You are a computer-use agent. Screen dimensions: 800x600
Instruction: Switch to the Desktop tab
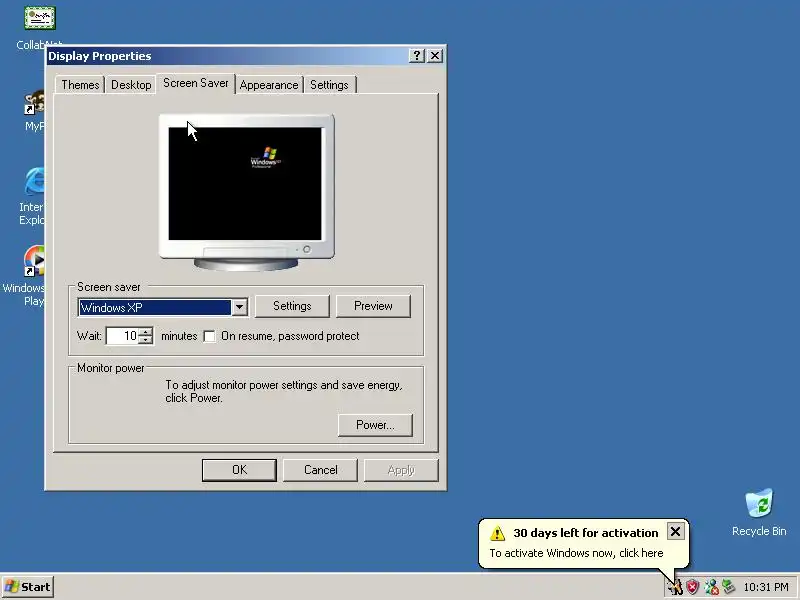point(131,85)
